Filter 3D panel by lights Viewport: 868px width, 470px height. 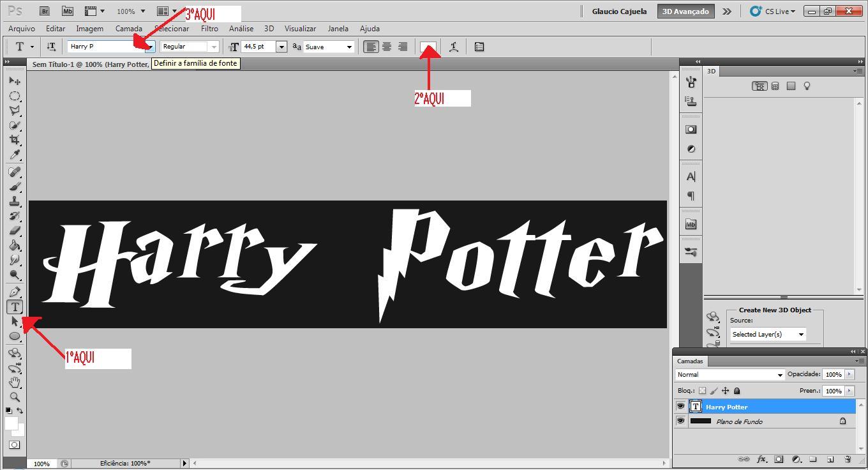[807, 86]
